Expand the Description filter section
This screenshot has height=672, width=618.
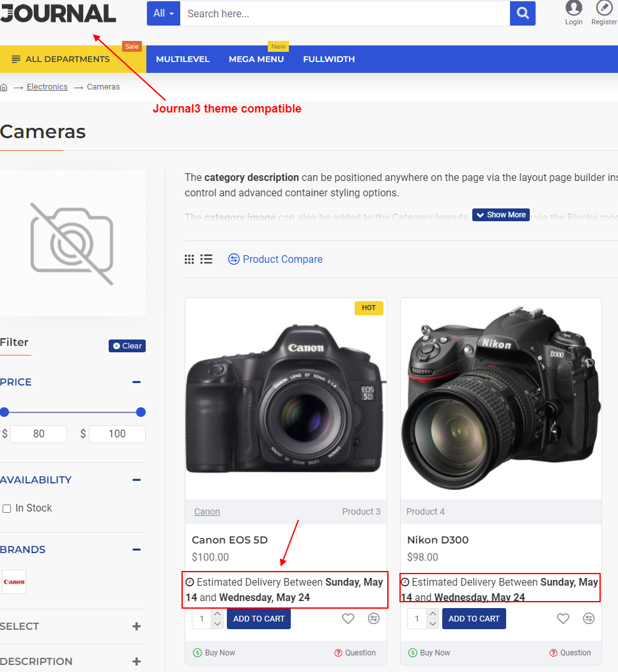[x=137, y=662]
